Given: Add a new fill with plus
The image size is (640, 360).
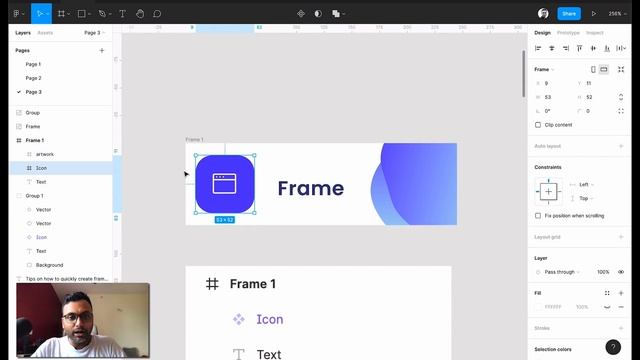Looking at the screenshot, I should (621, 293).
